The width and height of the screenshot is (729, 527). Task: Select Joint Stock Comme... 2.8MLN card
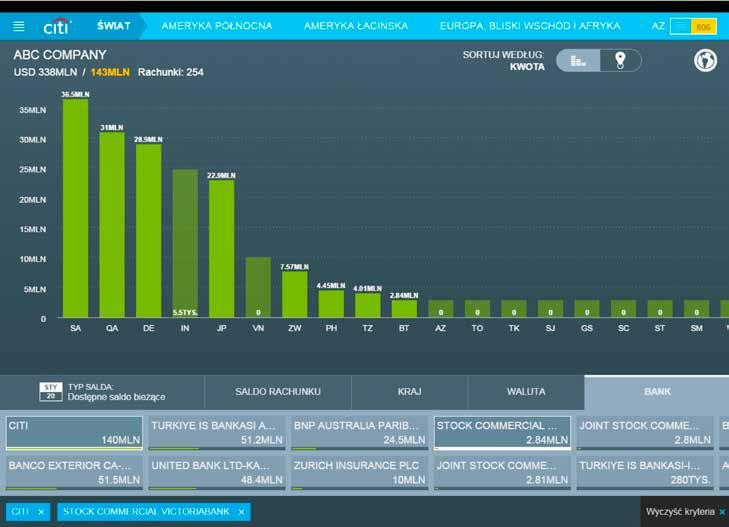click(x=645, y=433)
